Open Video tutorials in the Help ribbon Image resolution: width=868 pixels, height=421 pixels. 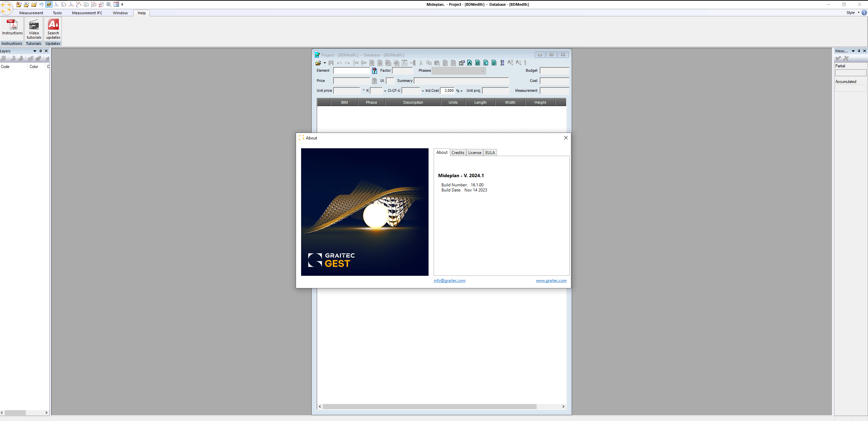pyautogui.click(x=34, y=29)
